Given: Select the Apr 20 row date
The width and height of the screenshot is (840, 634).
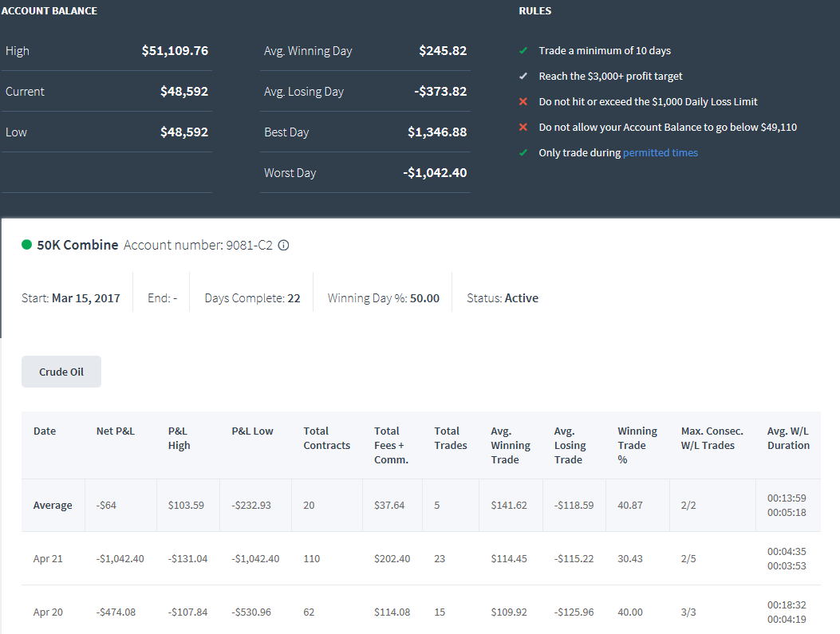Looking at the screenshot, I should click(x=48, y=612).
